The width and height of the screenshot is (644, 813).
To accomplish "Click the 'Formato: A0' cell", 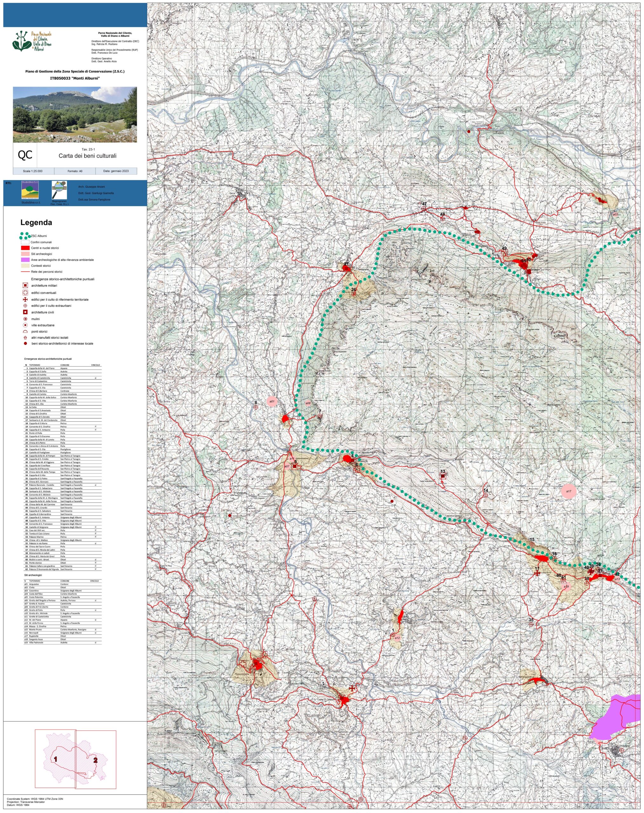I will tap(75, 171).
